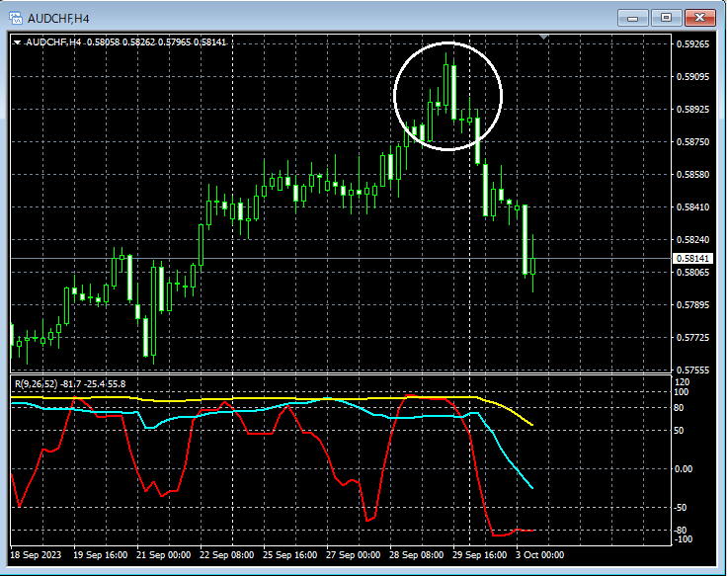Click the 0.59095 price scale label
728x576 pixels.
click(692, 77)
